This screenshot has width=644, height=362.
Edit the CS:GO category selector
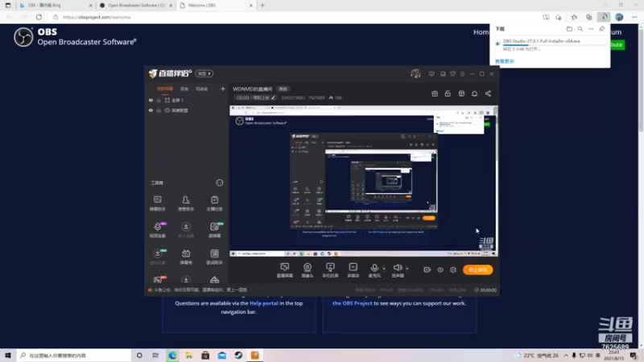(x=255, y=97)
